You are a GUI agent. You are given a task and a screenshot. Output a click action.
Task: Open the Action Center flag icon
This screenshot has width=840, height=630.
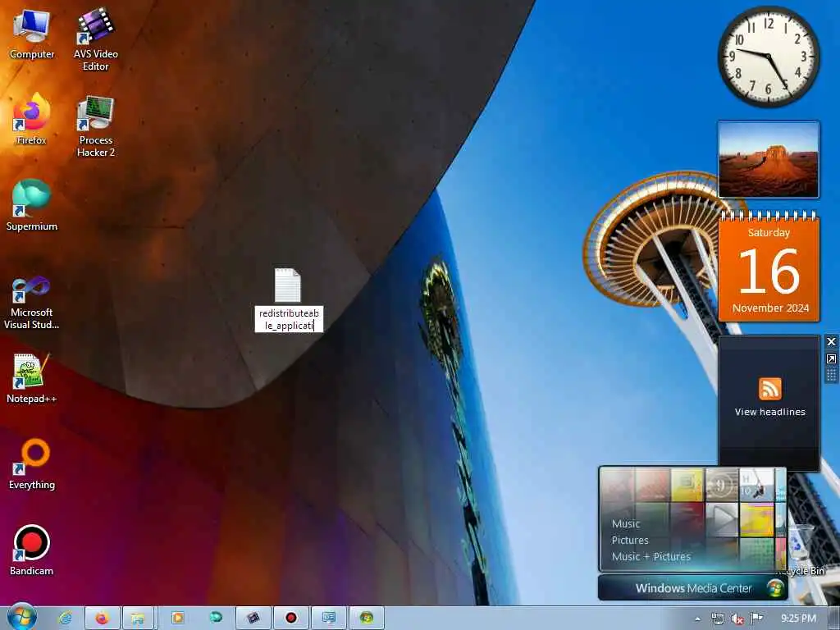point(756,619)
